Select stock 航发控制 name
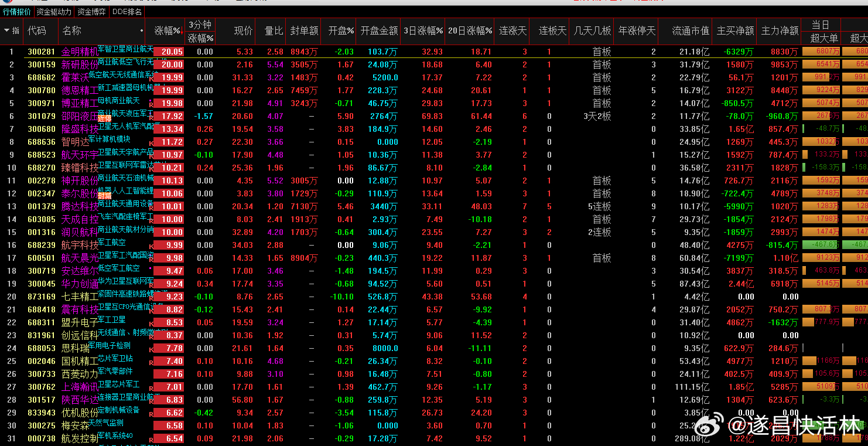Viewport: 868px width, 446px height. tap(80, 438)
